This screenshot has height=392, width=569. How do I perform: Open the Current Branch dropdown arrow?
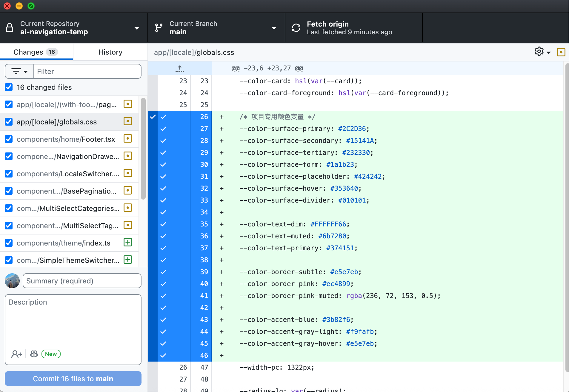click(x=274, y=28)
